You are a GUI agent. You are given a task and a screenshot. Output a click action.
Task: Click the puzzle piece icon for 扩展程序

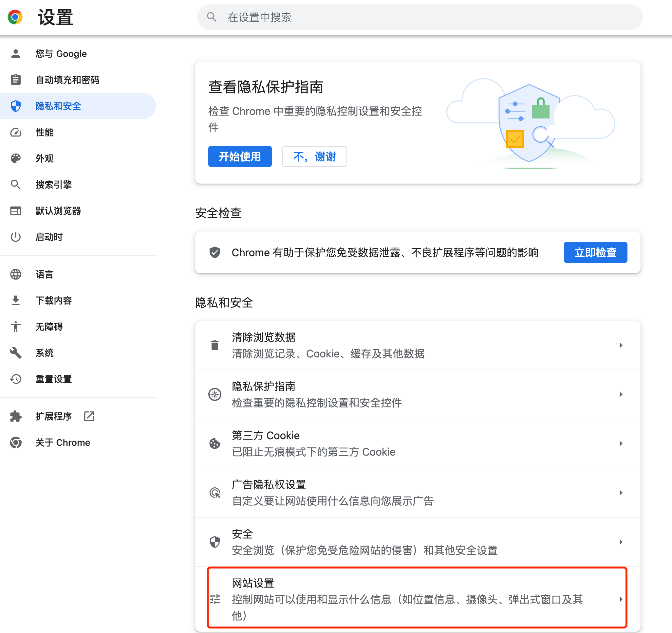[x=15, y=416]
